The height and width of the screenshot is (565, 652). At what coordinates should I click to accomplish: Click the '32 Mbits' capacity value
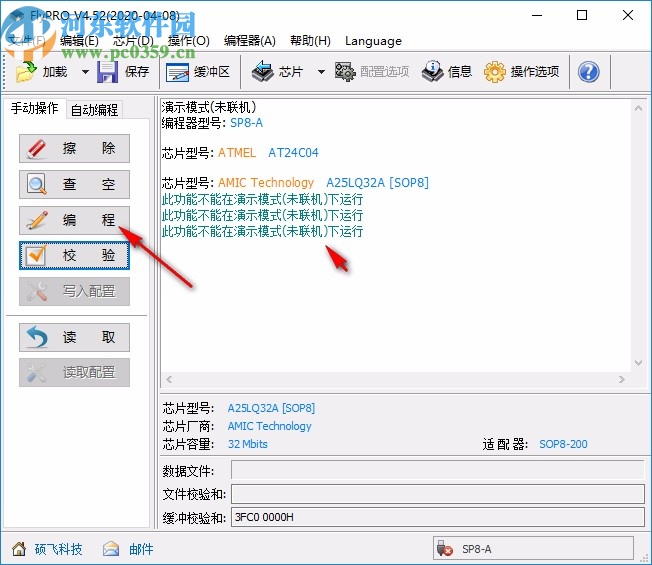(247, 444)
